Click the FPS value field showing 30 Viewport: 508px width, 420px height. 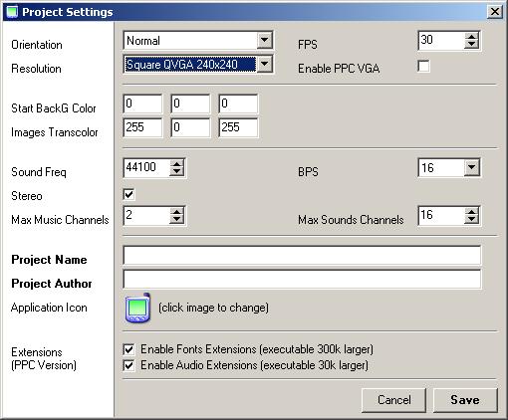441,41
